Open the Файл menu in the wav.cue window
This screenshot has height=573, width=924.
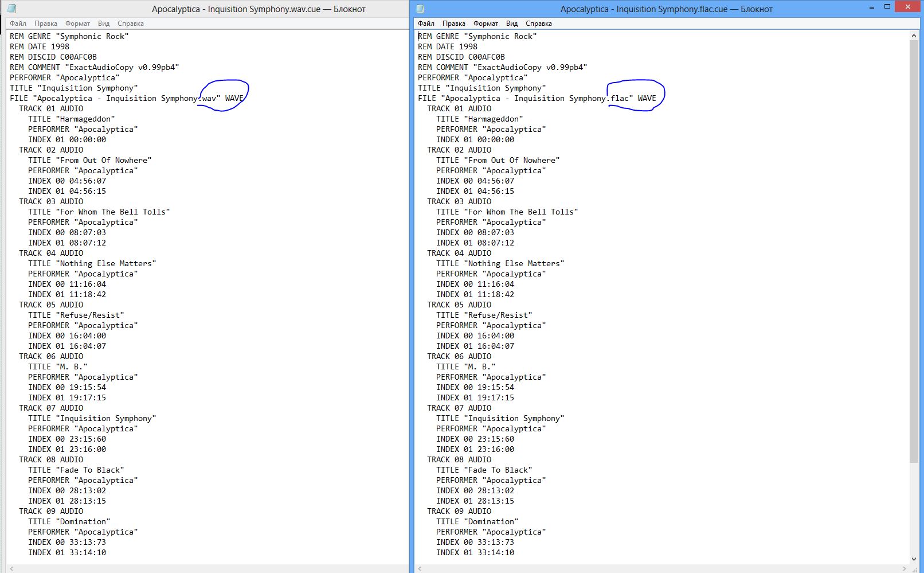[x=18, y=24]
